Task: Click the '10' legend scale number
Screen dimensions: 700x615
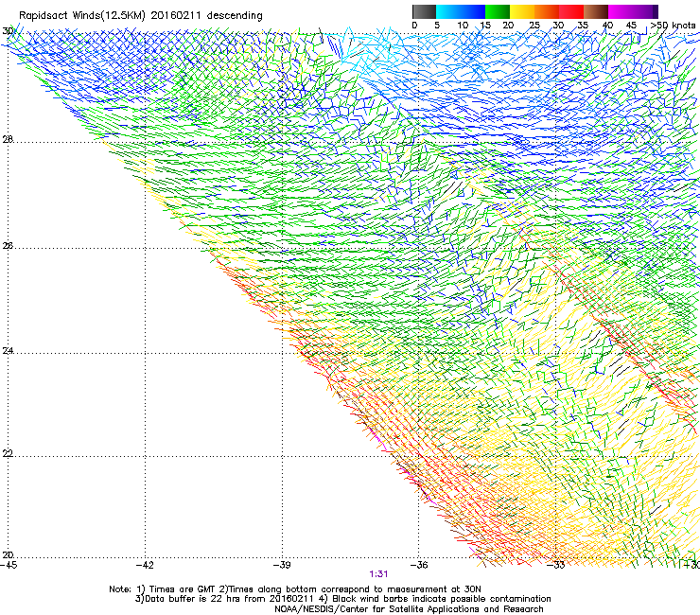Action: point(463,26)
